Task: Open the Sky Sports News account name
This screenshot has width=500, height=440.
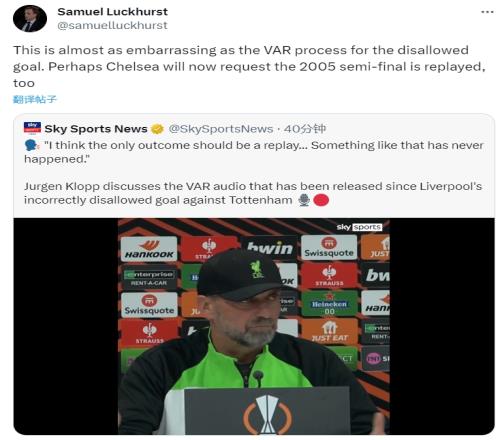Action: (96, 129)
